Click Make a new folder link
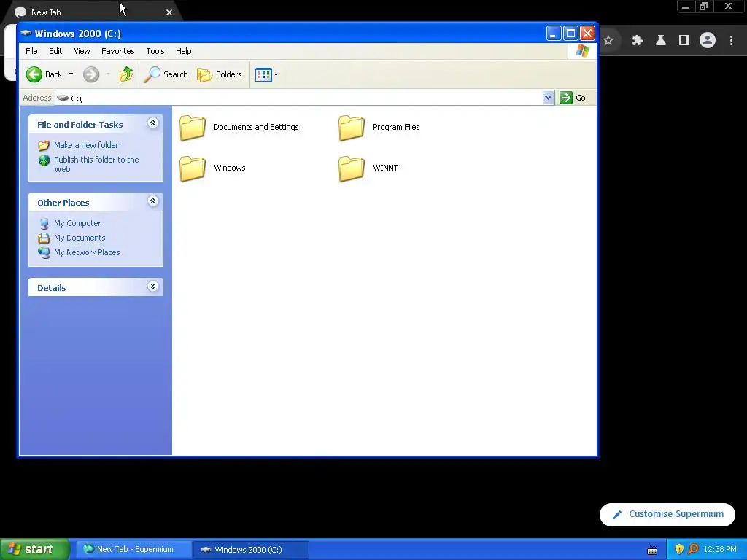The height and width of the screenshot is (560, 747). tap(86, 145)
